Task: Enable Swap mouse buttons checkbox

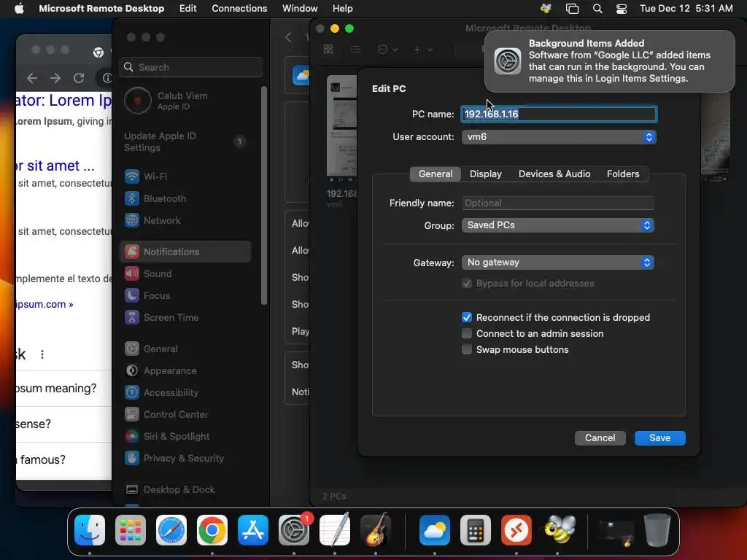Action: click(466, 349)
